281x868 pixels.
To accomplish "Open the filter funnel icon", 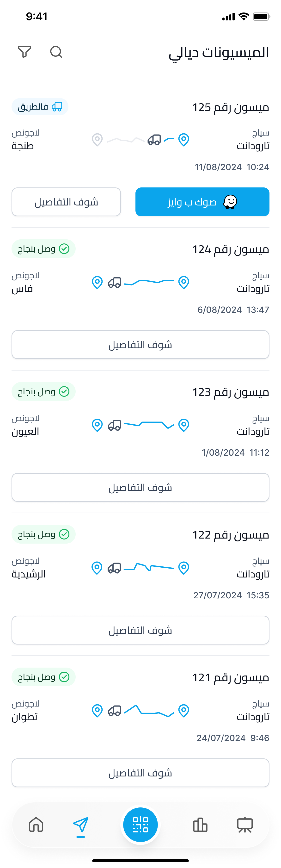I will pos(24,52).
